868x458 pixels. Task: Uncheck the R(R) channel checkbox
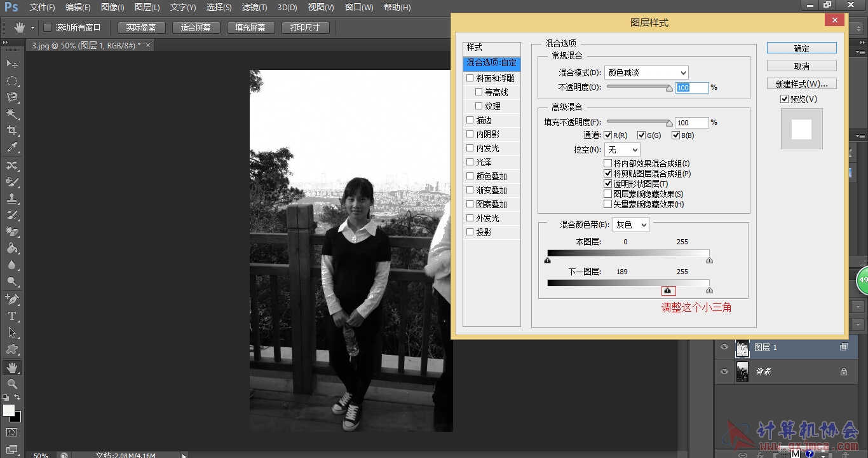coord(608,135)
